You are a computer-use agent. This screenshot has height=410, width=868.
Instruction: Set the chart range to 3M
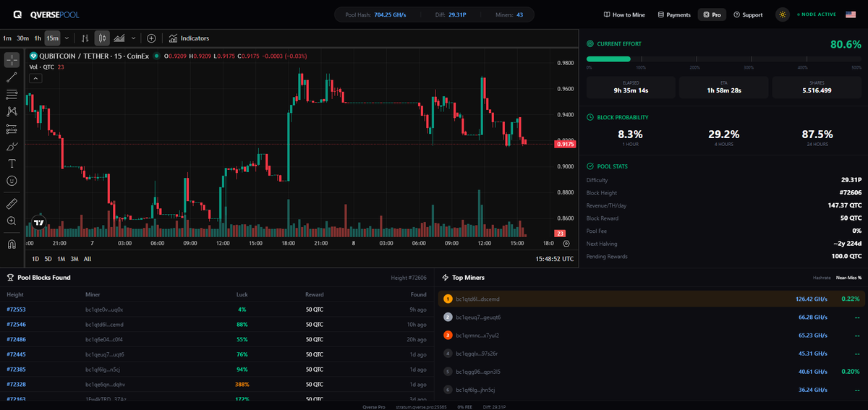tap(75, 258)
